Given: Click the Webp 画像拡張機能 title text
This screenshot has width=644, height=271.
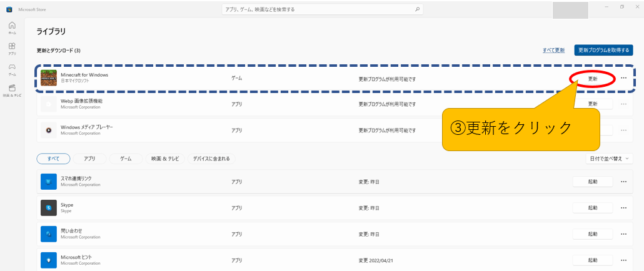Looking at the screenshot, I should point(81,101).
